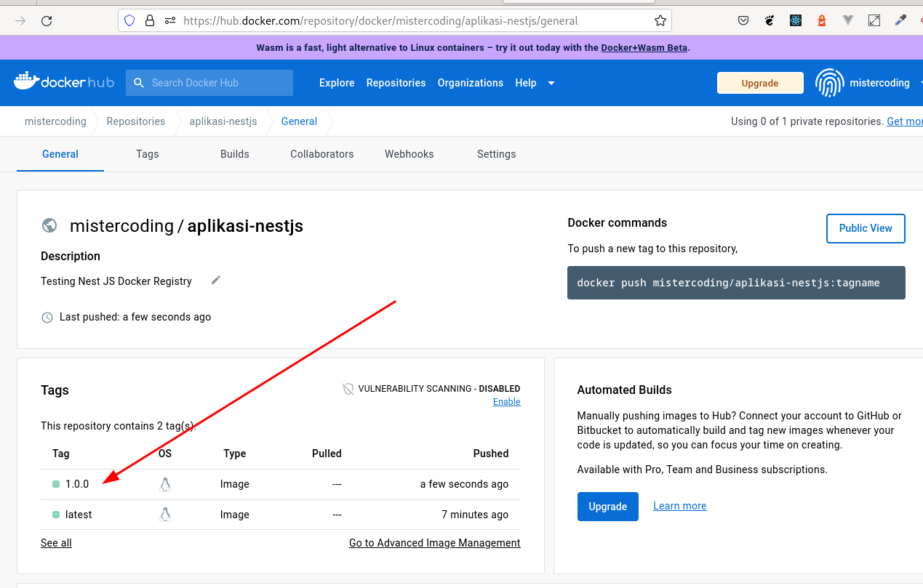Viewport: 923px width, 588px height.
Task: Click the search magnifier icon
Action: tap(138, 83)
